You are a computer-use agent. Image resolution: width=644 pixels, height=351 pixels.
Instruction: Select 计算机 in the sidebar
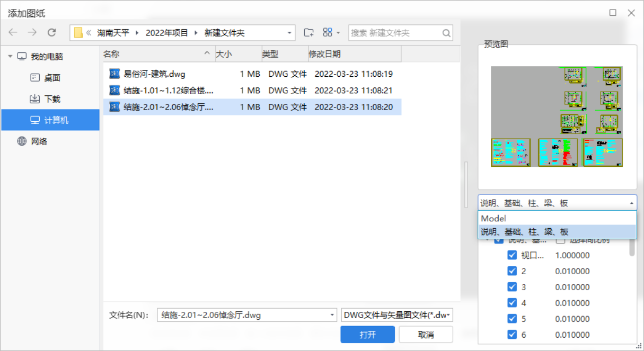click(50, 120)
